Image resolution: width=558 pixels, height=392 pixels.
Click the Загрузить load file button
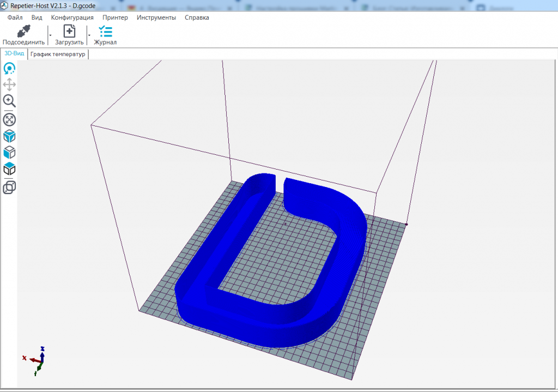point(69,35)
